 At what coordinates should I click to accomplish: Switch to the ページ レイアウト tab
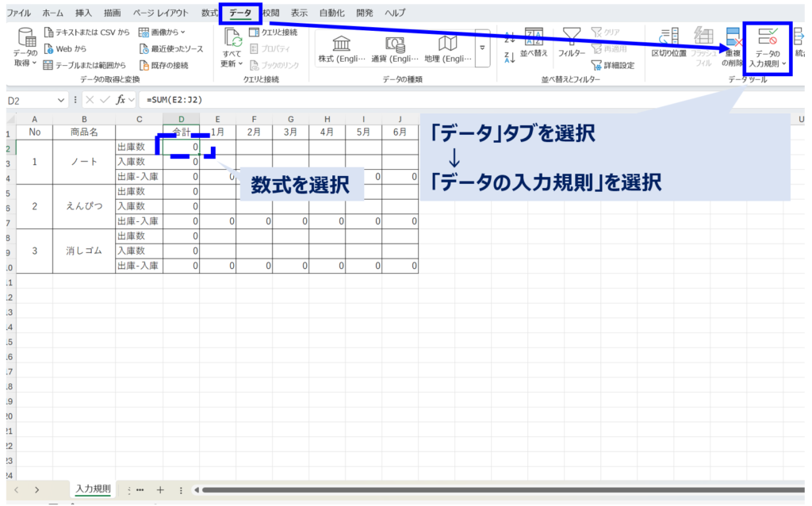tap(160, 13)
